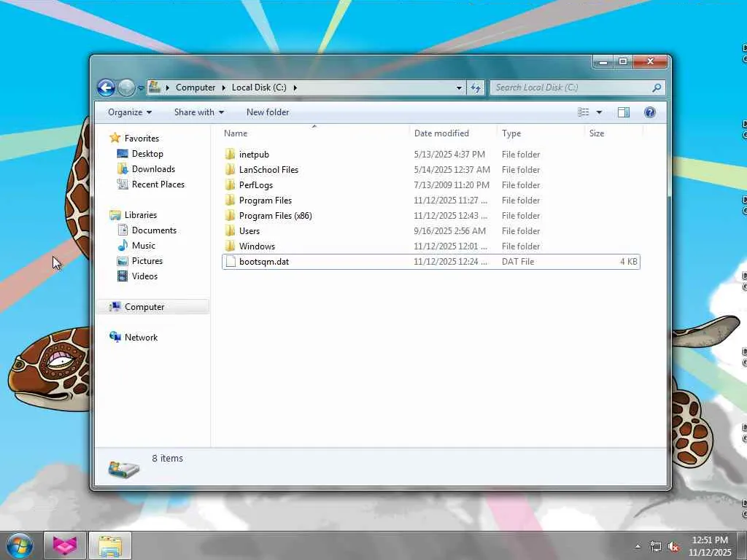This screenshot has width=747, height=560.
Task: Create a New folder
Action: pos(268,112)
